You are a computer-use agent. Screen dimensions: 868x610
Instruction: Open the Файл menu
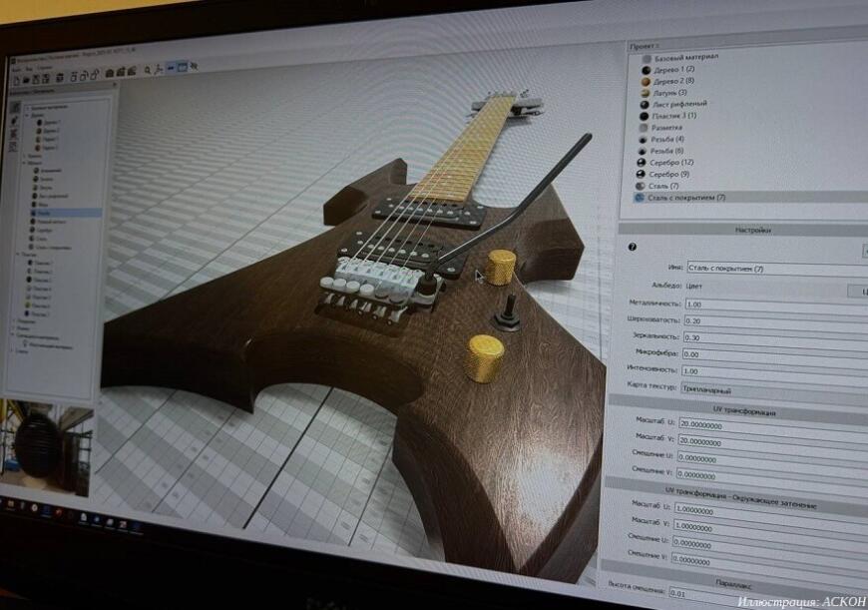point(17,70)
